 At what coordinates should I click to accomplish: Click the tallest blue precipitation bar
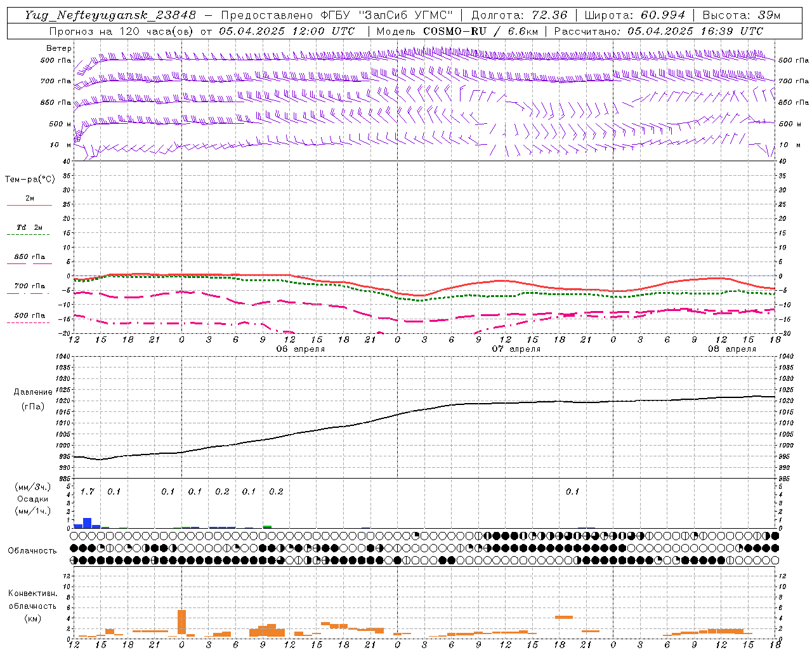click(88, 523)
